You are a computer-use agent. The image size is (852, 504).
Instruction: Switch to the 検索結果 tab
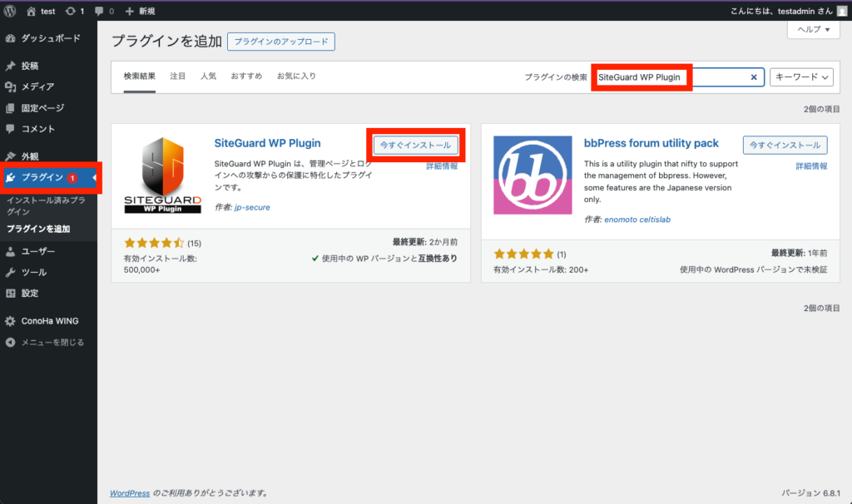click(140, 76)
